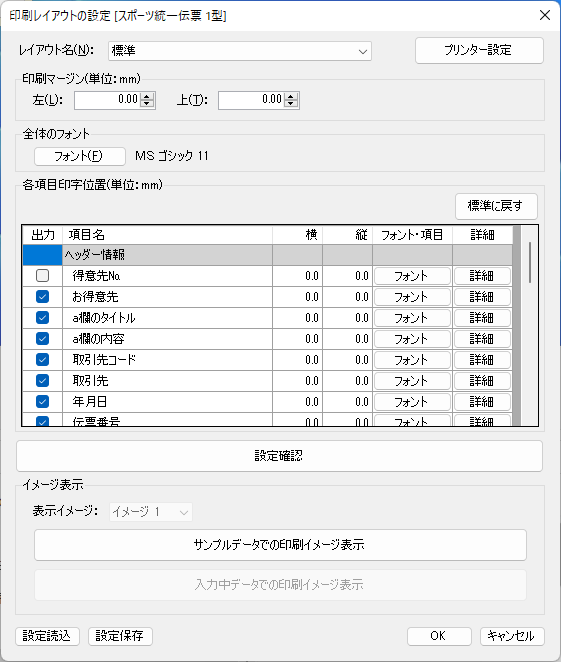Uncheck the お得意先 output checkbox
This screenshot has width=561, height=662.
(x=42, y=297)
